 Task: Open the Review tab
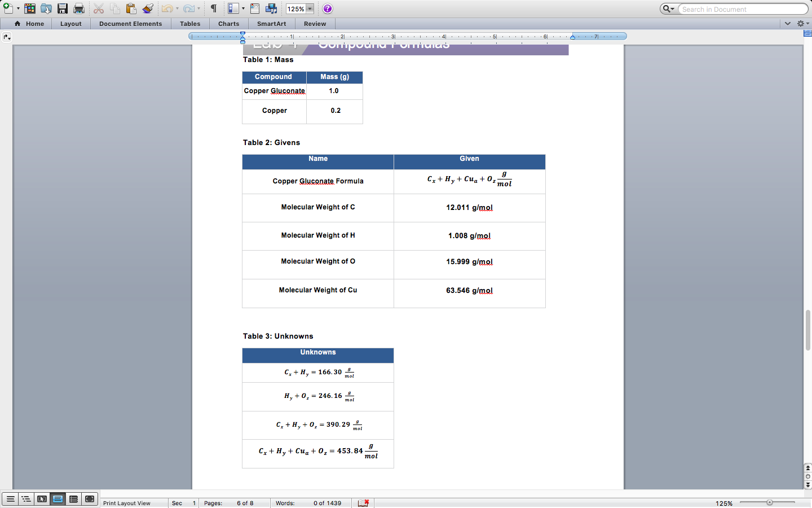click(x=315, y=24)
